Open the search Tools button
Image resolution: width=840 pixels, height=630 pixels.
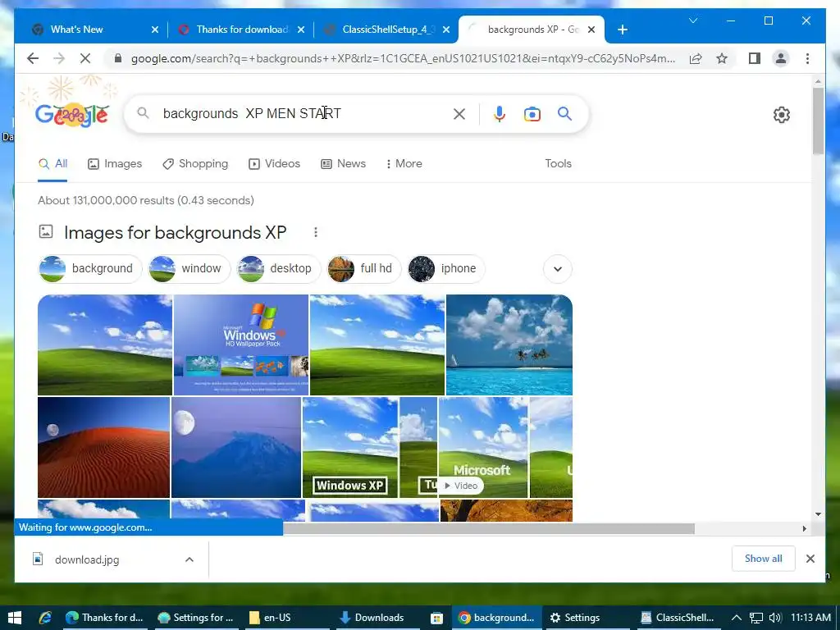coord(558,163)
